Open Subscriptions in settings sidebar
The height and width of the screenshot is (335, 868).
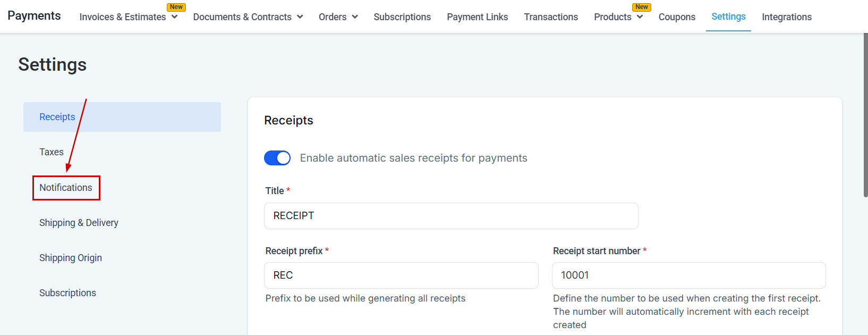(x=67, y=293)
